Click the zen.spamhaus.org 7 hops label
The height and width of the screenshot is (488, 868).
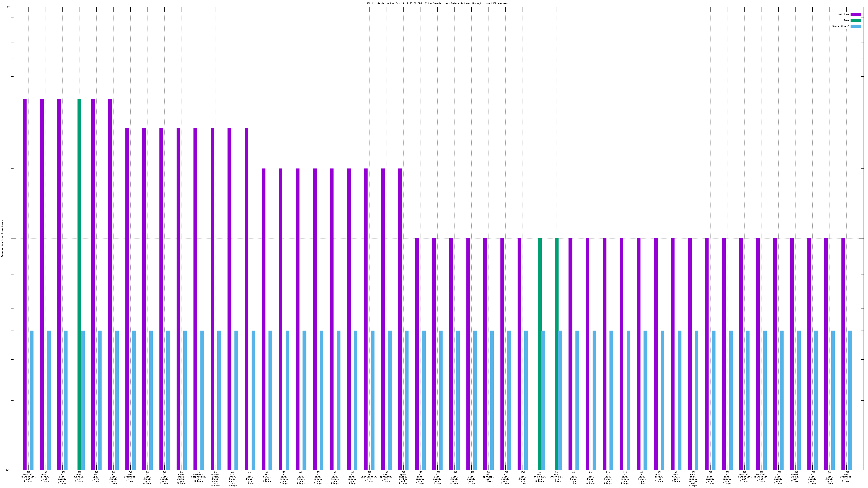[x=846, y=477]
